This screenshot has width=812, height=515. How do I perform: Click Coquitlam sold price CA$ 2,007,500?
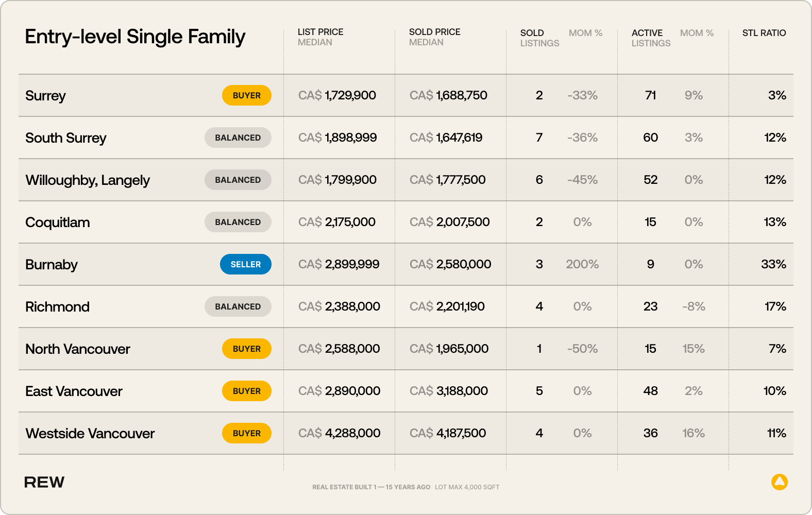pos(450,222)
